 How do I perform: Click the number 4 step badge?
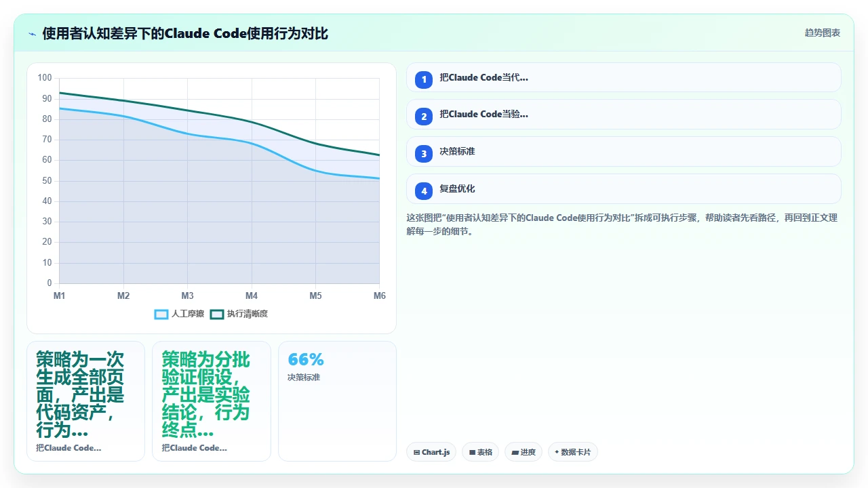[424, 191]
